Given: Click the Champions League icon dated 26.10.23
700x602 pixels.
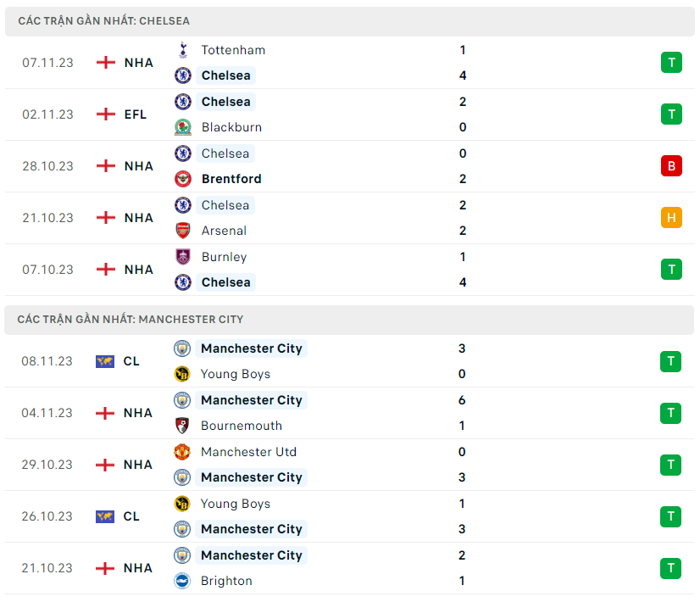Looking at the screenshot, I should coord(105,516).
